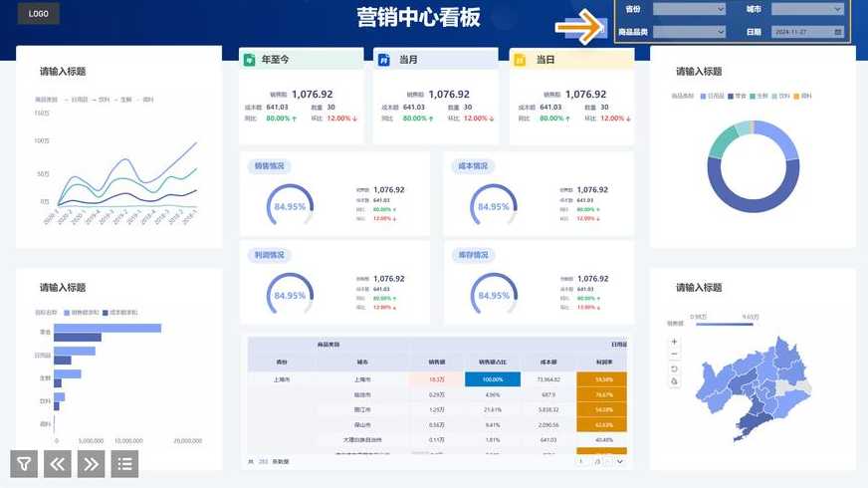
Task: Click the 销售情况 label tag
Action: tap(269, 166)
